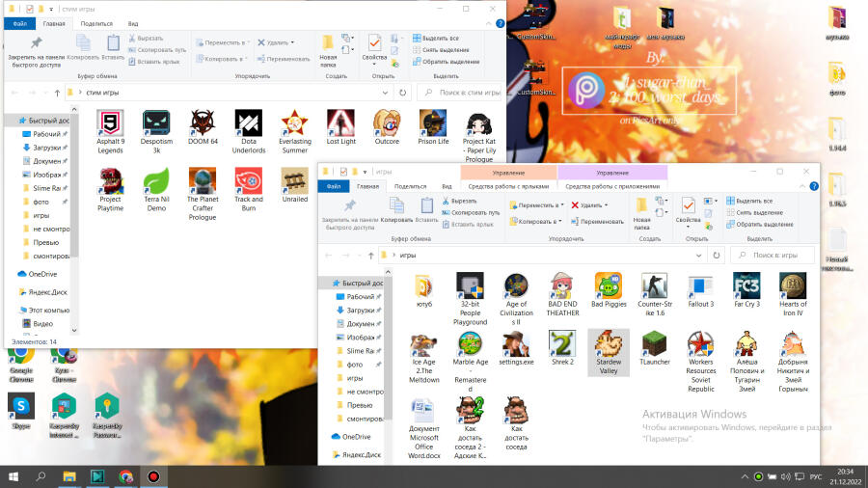Screen dimensions: 868x488
Task: Select the Hearts of Iron IV shortcut
Action: (x=793, y=294)
